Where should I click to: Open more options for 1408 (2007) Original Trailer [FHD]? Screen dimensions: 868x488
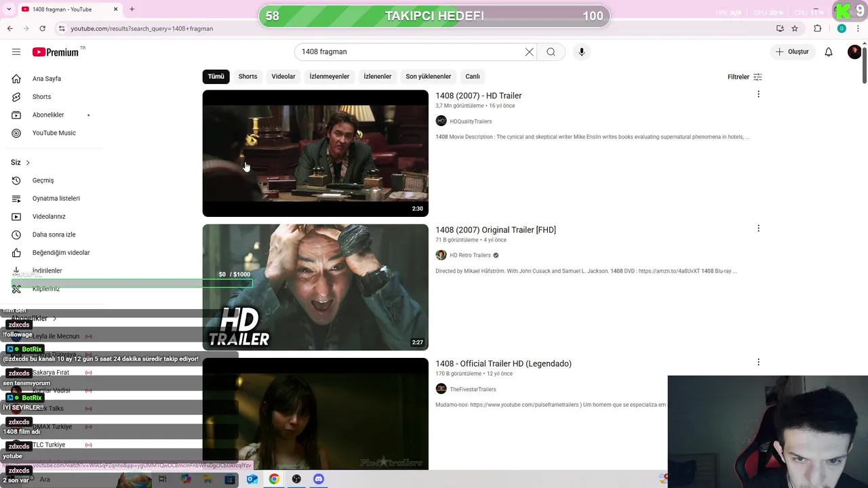758,228
